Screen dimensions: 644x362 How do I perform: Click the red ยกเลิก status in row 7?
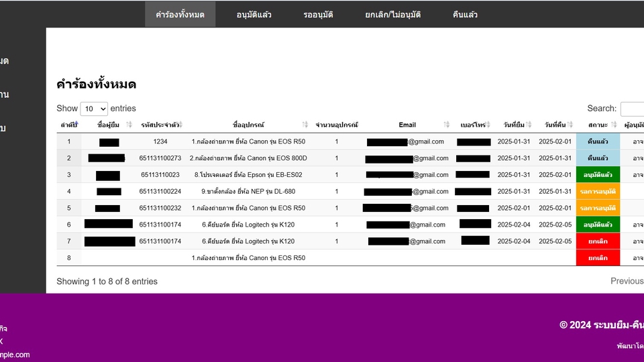click(598, 241)
